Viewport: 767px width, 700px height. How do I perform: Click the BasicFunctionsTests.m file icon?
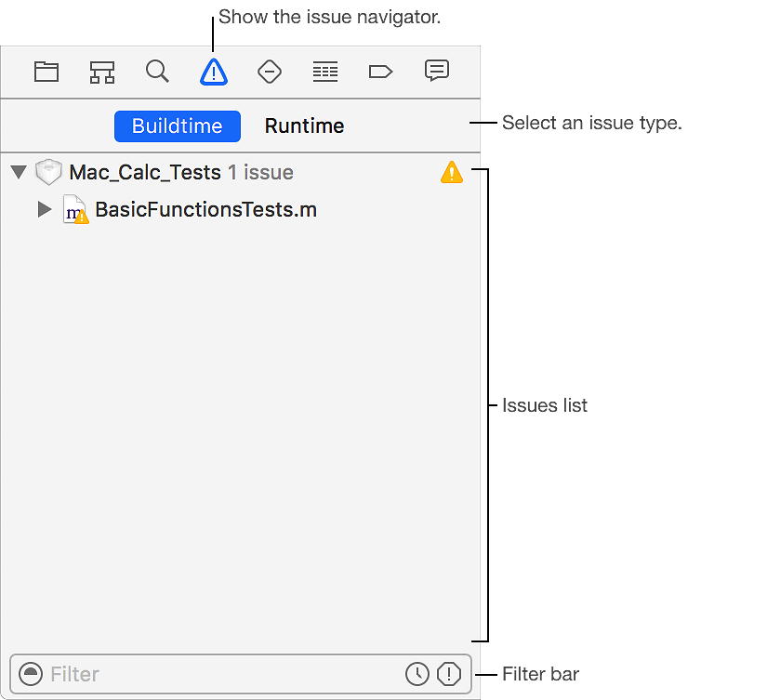coord(76,209)
